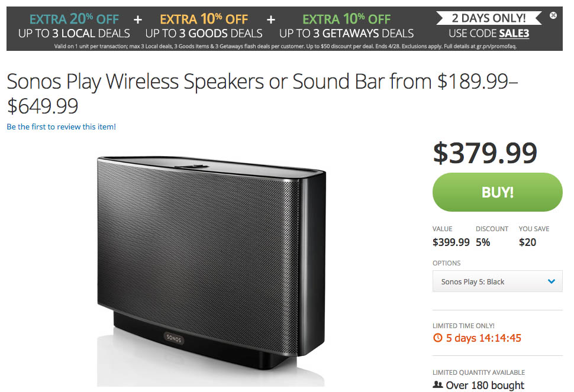Screen dimensions: 574x392
Task: Close the promo banner with the X icon
Action: [553, 15]
